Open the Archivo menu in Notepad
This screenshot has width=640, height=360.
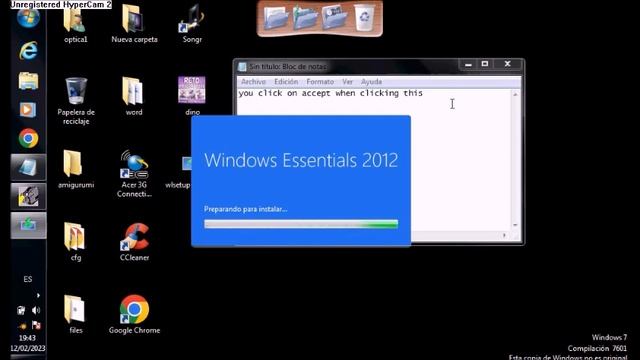[253, 82]
